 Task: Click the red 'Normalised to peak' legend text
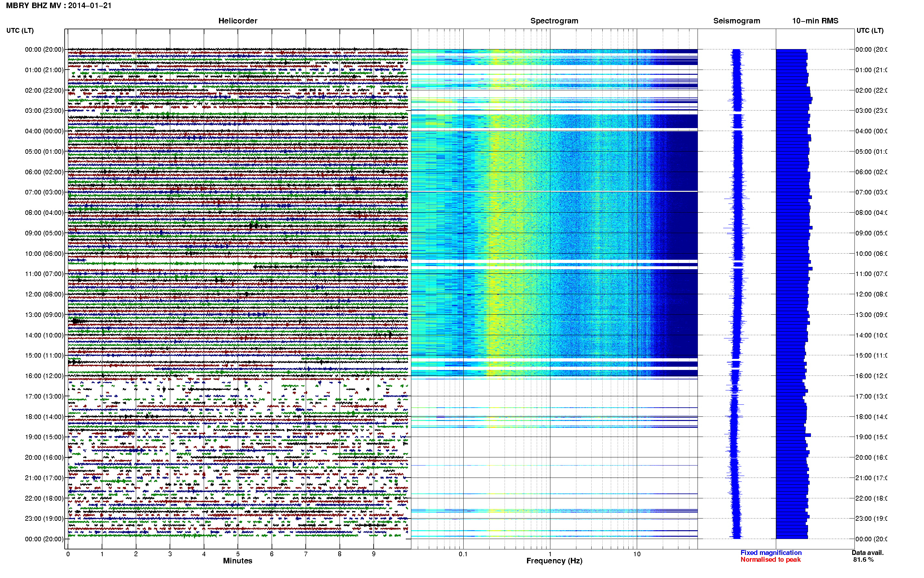point(770,560)
